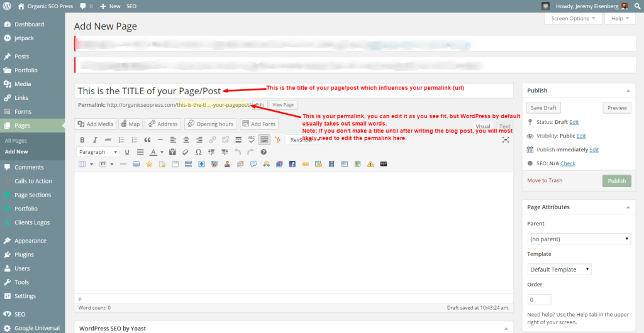Expand the Help tab
This screenshot has width=644, height=333.
(619, 18)
